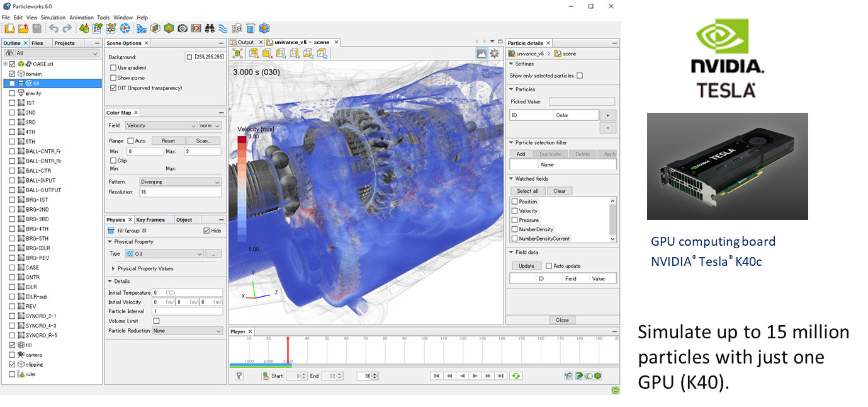Image resolution: width=868 pixels, height=407 pixels.
Task: Open the Particle Reduction dropdown
Action: [187, 331]
